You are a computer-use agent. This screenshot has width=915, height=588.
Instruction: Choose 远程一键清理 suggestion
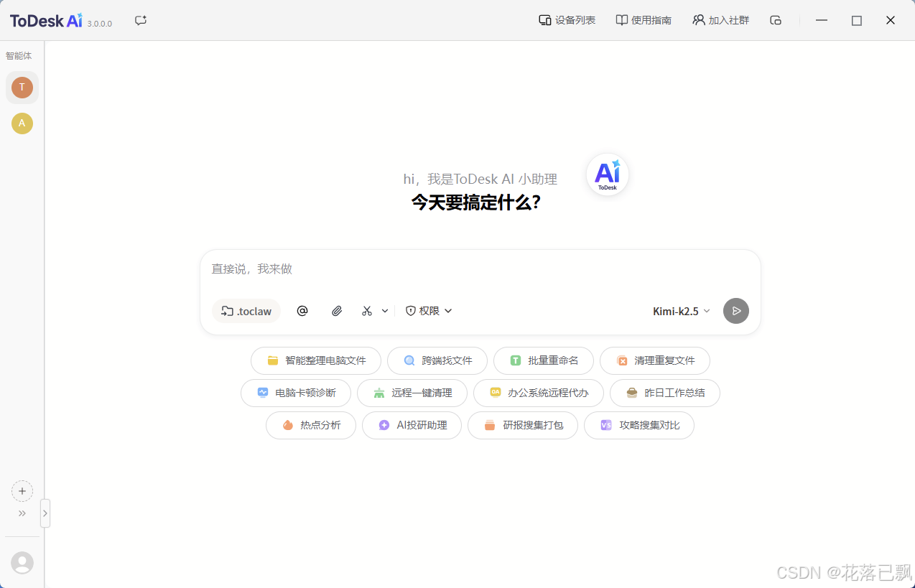tap(412, 393)
